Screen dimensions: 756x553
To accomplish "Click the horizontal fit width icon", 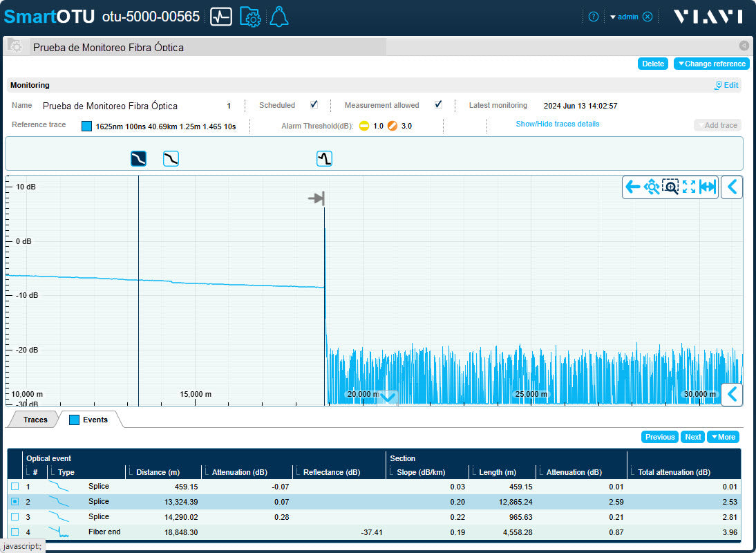I will (708, 187).
